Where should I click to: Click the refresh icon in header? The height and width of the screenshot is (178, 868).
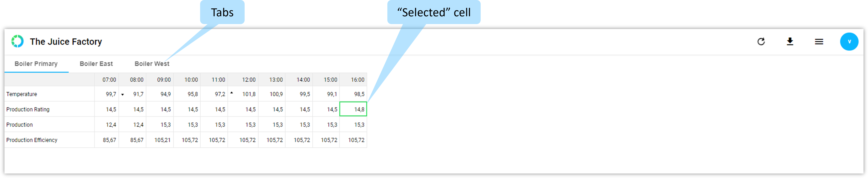pyautogui.click(x=761, y=42)
